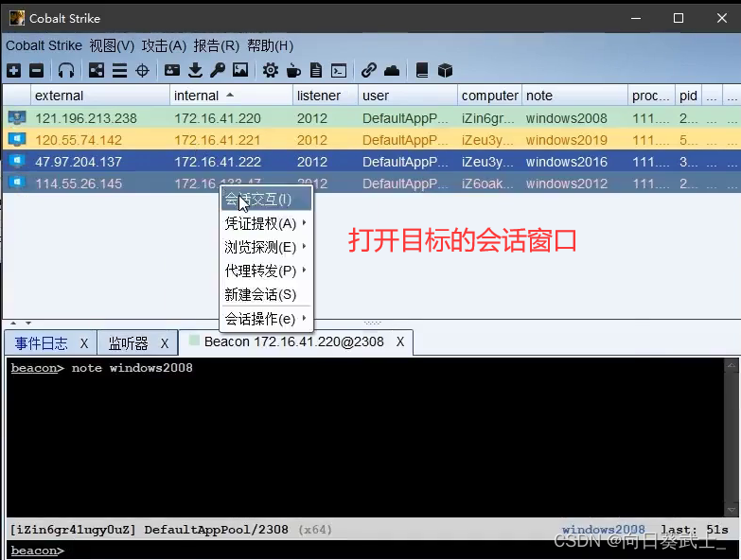Open the Cobalt Strike menu

tap(44, 45)
